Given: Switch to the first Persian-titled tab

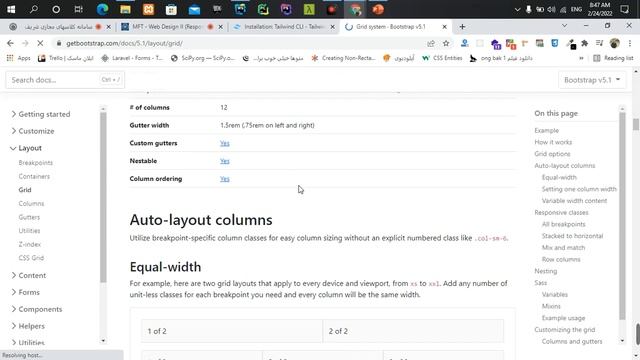Looking at the screenshot, I should click(60, 27).
